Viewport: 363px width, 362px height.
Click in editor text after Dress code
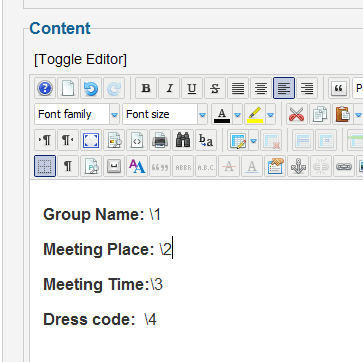pyautogui.click(x=151, y=319)
